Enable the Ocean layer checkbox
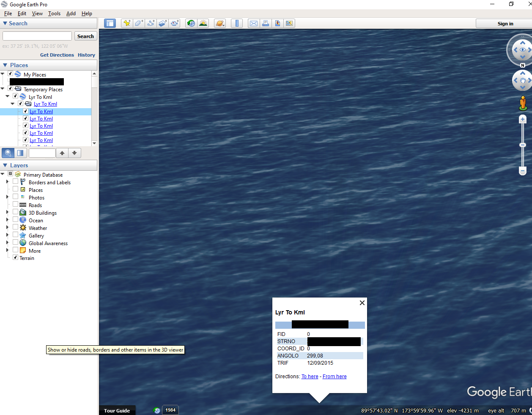Image resolution: width=532 pixels, height=415 pixels. pyautogui.click(x=16, y=219)
